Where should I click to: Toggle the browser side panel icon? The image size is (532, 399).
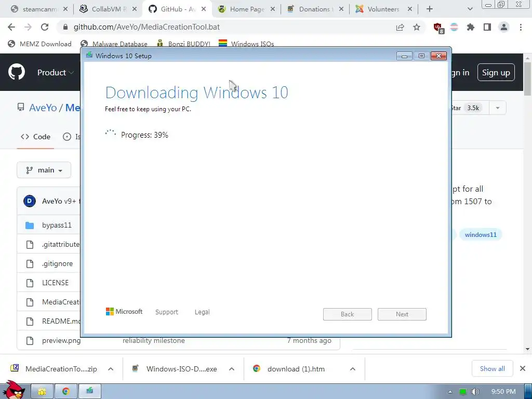pyautogui.click(x=487, y=27)
